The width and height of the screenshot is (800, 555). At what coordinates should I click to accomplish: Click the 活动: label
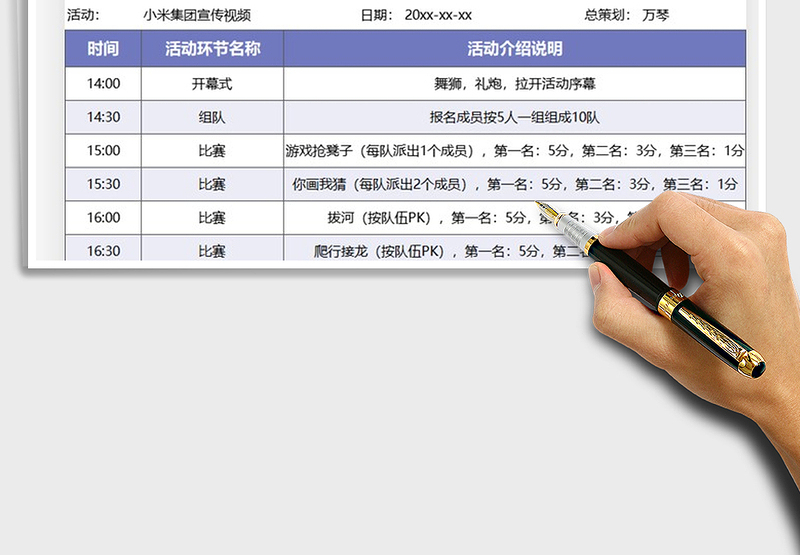[x=83, y=15]
